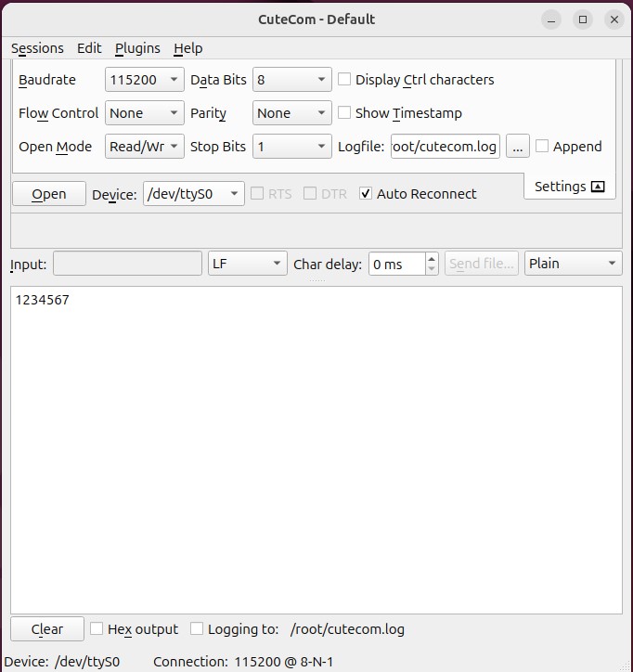Close the CuteCom window
Image resolution: width=633 pixels, height=672 pixels.
pyautogui.click(x=614, y=19)
